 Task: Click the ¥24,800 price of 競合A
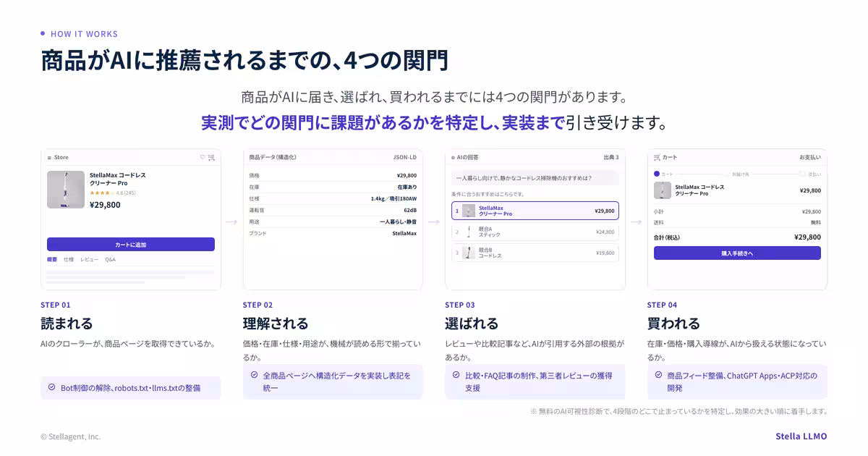[605, 232]
